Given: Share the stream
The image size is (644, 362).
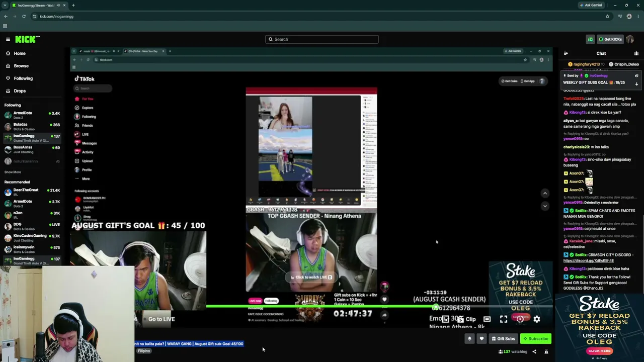Looking at the screenshot, I should coord(534,352).
